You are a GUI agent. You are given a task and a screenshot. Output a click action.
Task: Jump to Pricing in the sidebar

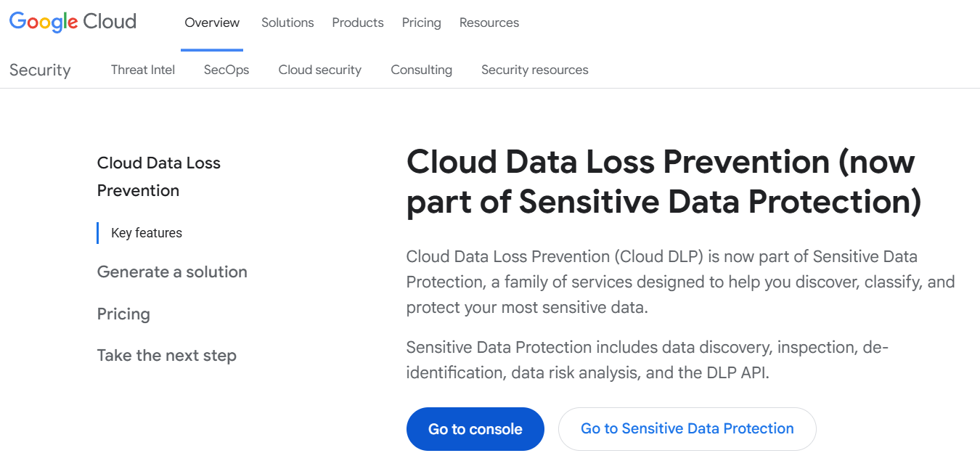(x=123, y=314)
